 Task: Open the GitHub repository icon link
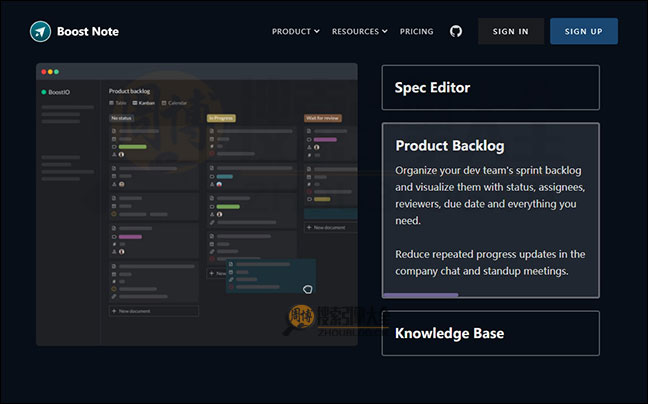coord(456,31)
